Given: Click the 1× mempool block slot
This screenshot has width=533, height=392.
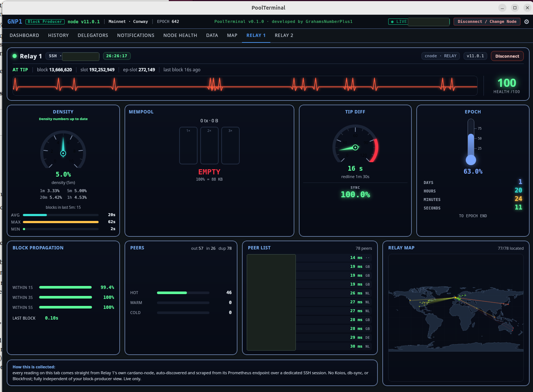Looking at the screenshot, I should (x=188, y=146).
